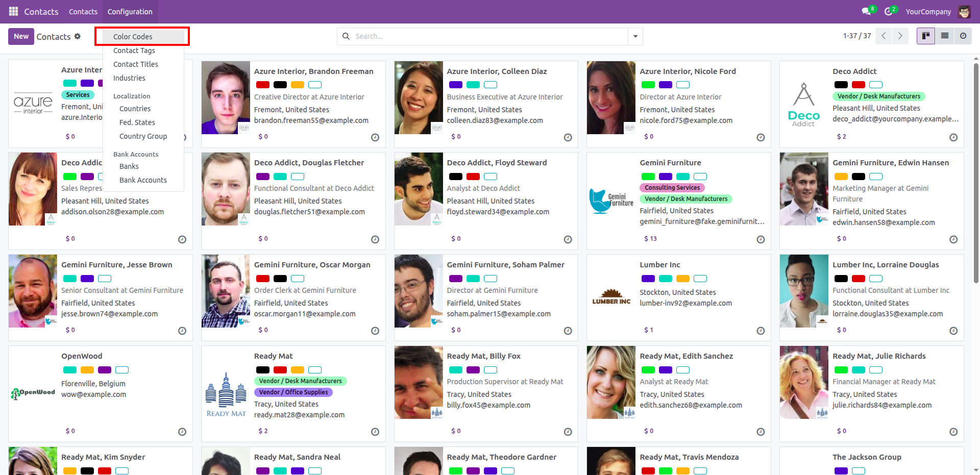
Task: Switch to Activity view
Action: click(963, 36)
